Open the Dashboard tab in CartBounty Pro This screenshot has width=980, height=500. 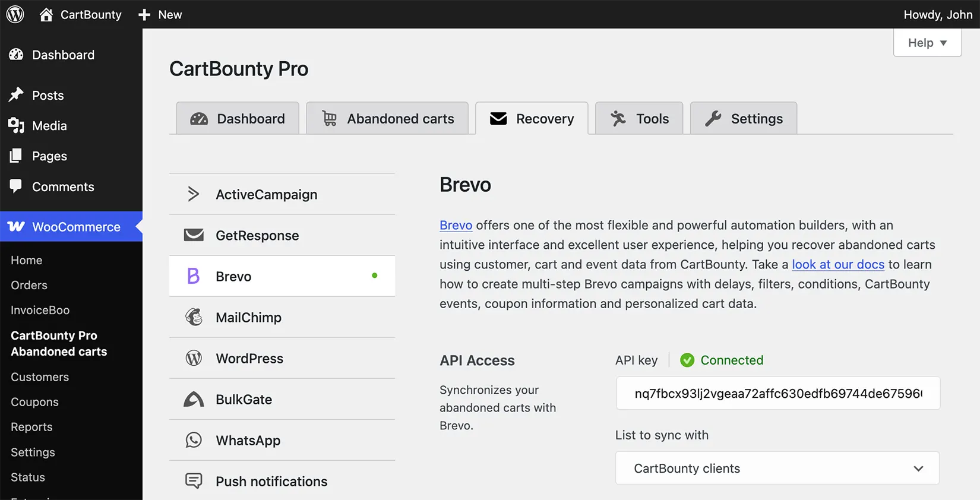[238, 118]
